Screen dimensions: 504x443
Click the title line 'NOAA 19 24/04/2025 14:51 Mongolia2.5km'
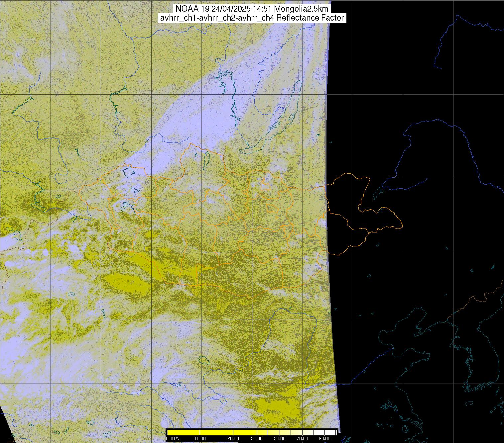click(252, 9)
